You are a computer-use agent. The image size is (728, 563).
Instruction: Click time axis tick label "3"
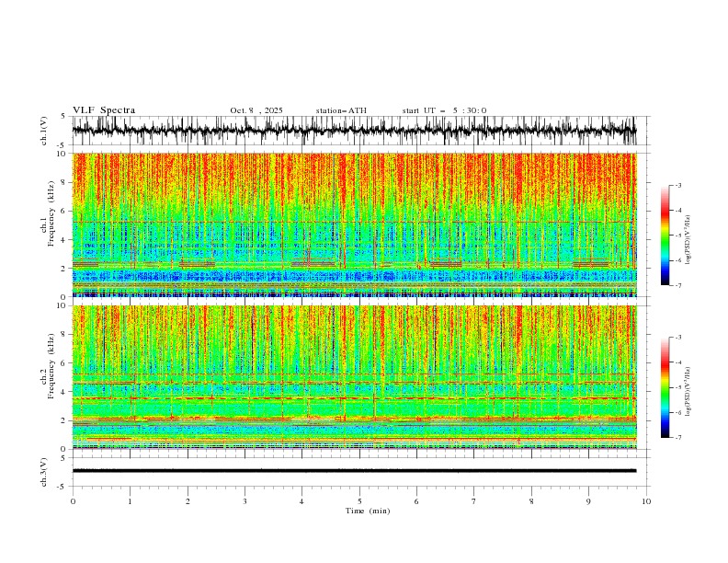point(245,501)
